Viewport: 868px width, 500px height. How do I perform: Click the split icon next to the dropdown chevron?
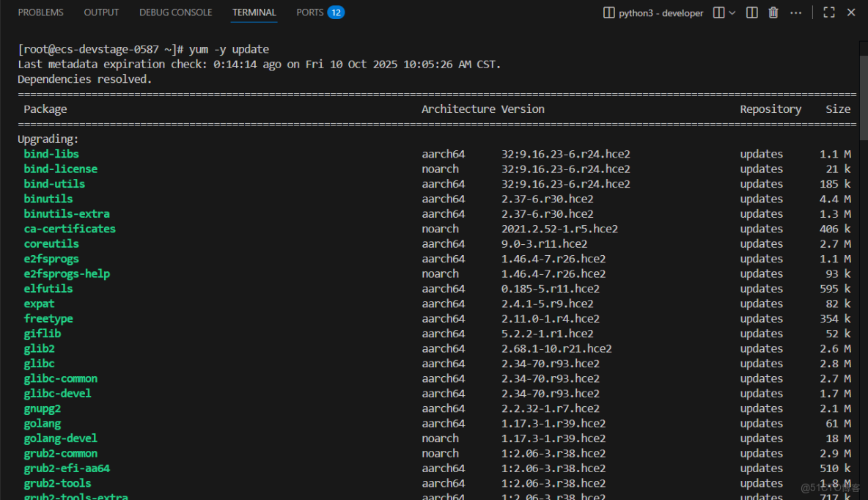click(x=719, y=12)
